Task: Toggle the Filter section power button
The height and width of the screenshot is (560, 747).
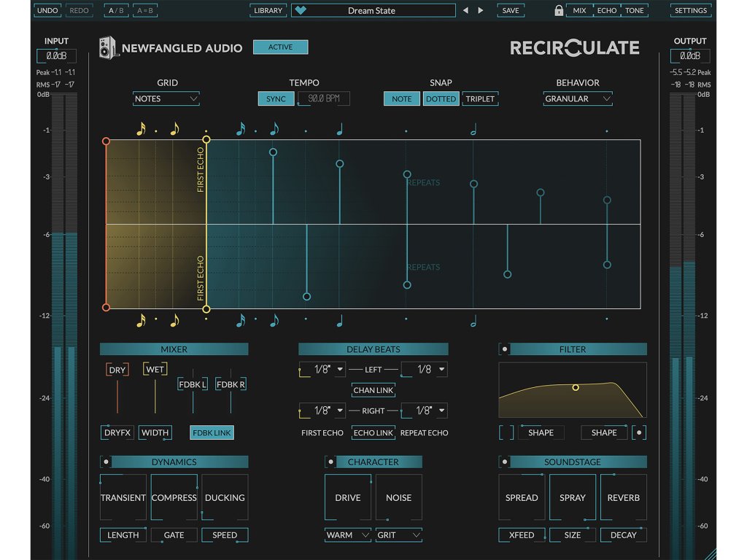Action: tap(505, 349)
